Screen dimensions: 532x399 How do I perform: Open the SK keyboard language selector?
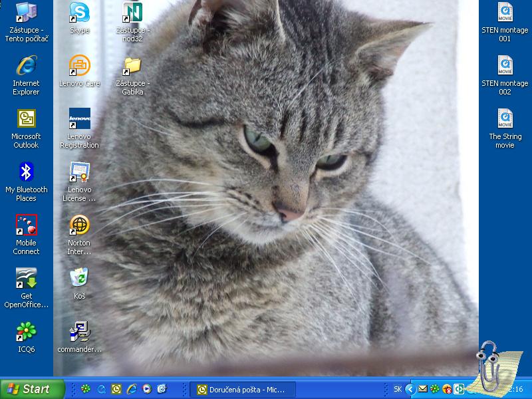point(398,389)
